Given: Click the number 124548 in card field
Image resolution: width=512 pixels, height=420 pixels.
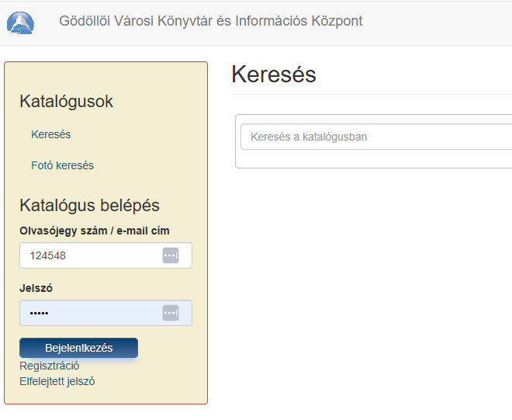Looking at the screenshot, I should pos(47,255).
